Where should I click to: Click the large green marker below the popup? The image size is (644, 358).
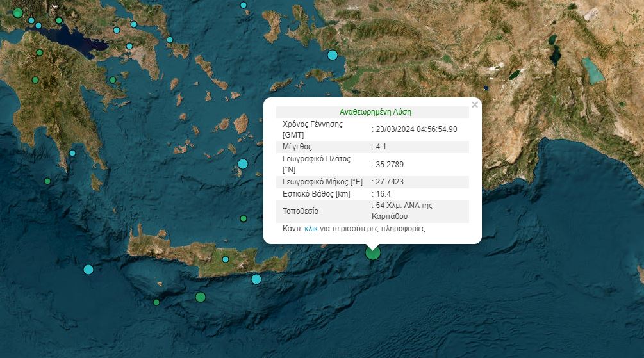[372, 253]
